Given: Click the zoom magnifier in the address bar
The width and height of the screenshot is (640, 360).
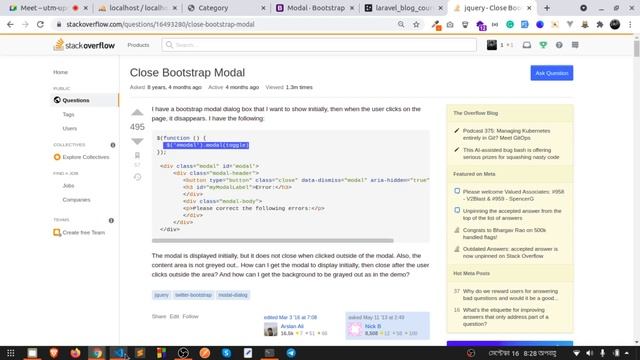Looking at the screenshot, I should tap(401, 24).
